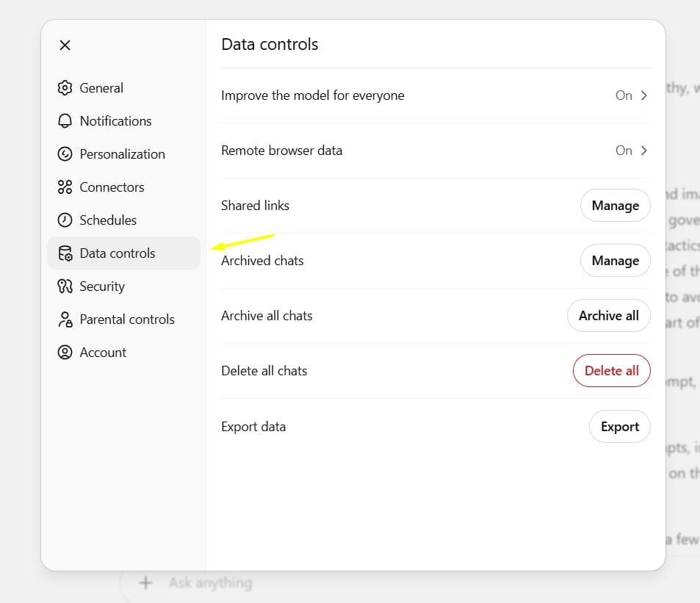Click the Account profile icon
Image resolution: width=700 pixels, height=603 pixels.
pos(65,353)
